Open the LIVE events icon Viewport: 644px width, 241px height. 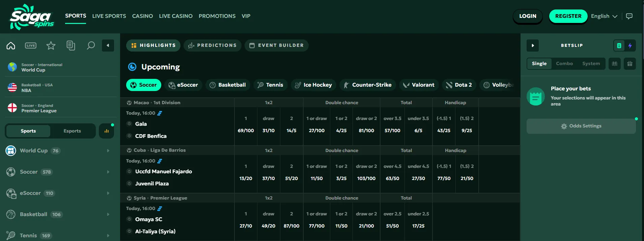31,46
